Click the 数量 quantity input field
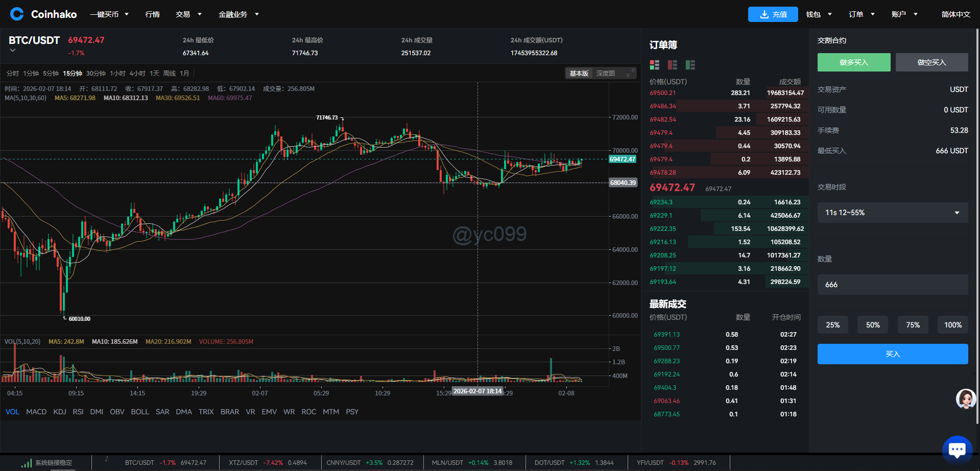Image resolution: width=980 pixels, height=471 pixels. [892, 285]
